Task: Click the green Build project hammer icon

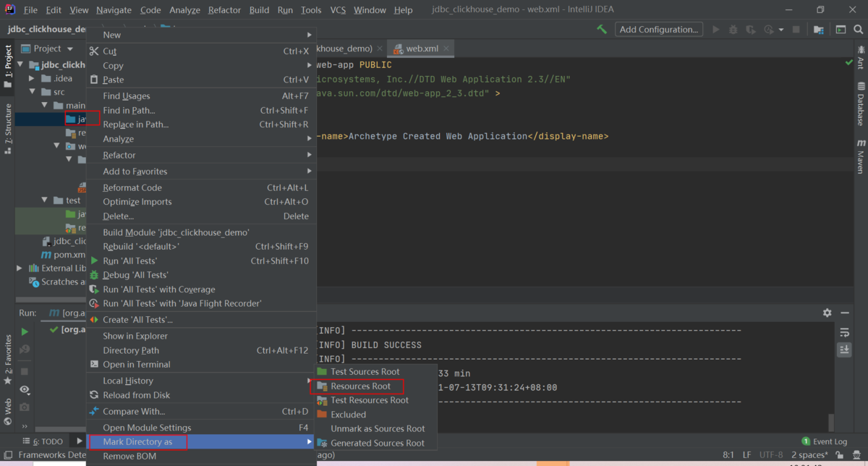Action: [x=602, y=30]
